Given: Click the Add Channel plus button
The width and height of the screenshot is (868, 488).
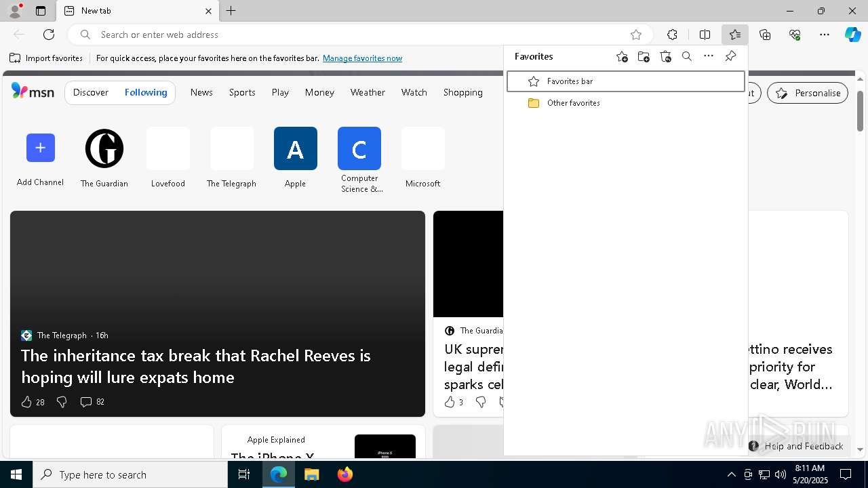Looking at the screenshot, I should (x=40, y=148).
